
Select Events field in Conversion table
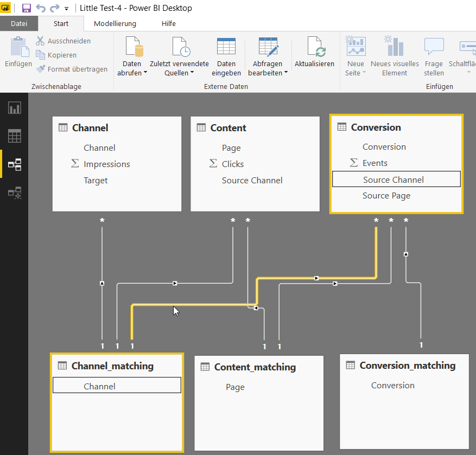375,163
